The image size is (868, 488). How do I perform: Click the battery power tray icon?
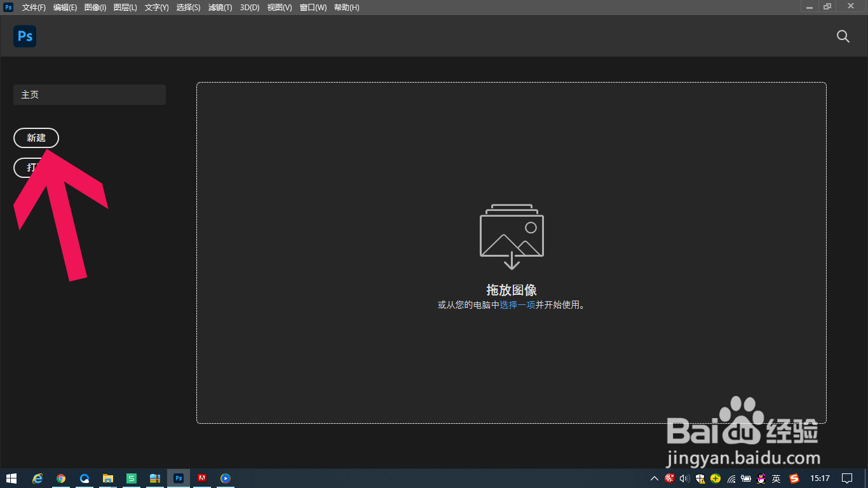click(x=747, y=478)
